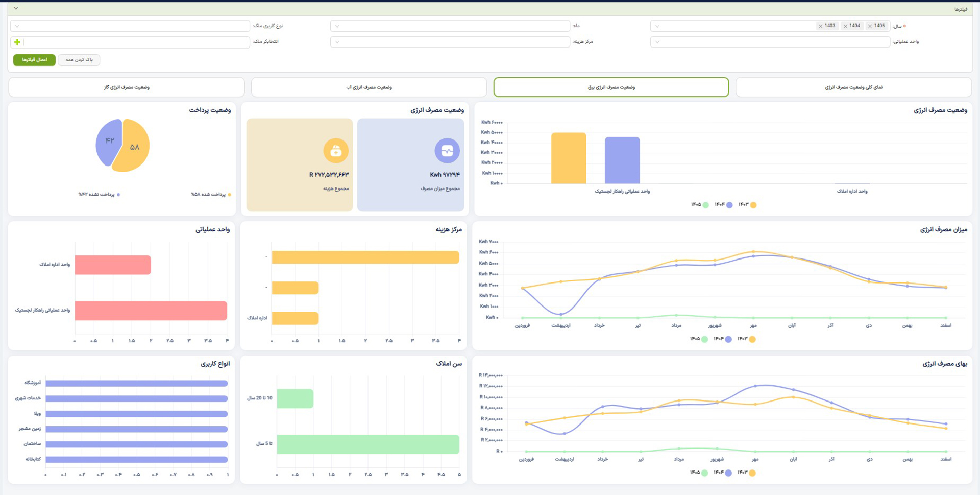Open the cost center dropdown
The height and width of the screenshot is (495, 980).
[x=450, y=42]
